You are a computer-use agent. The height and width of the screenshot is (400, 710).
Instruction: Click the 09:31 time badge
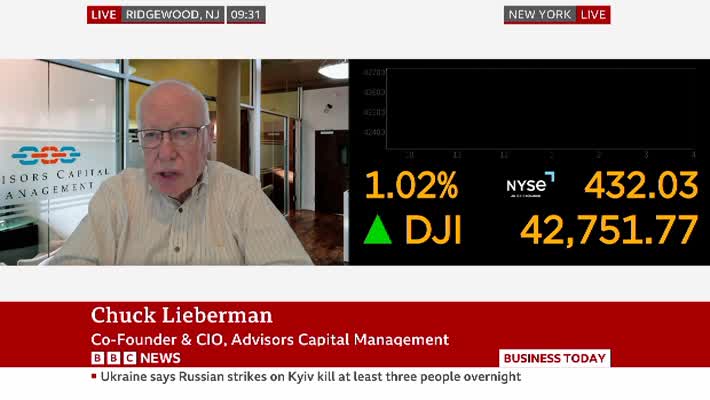click(246, 15)
